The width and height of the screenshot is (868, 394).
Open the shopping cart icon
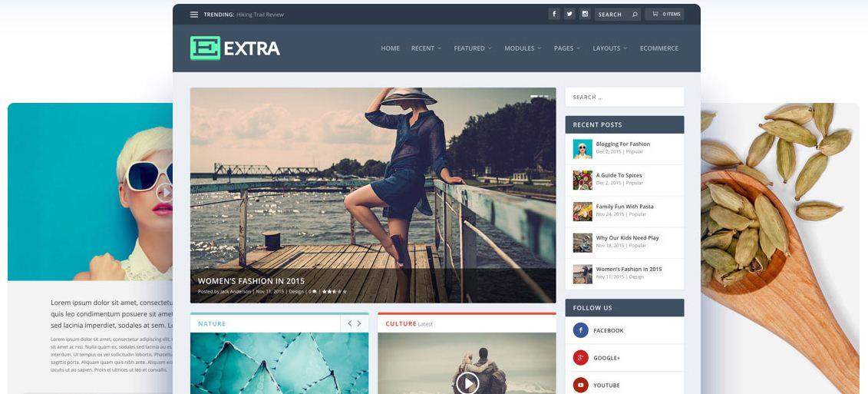pyautogui.click(x=655, y=14)
